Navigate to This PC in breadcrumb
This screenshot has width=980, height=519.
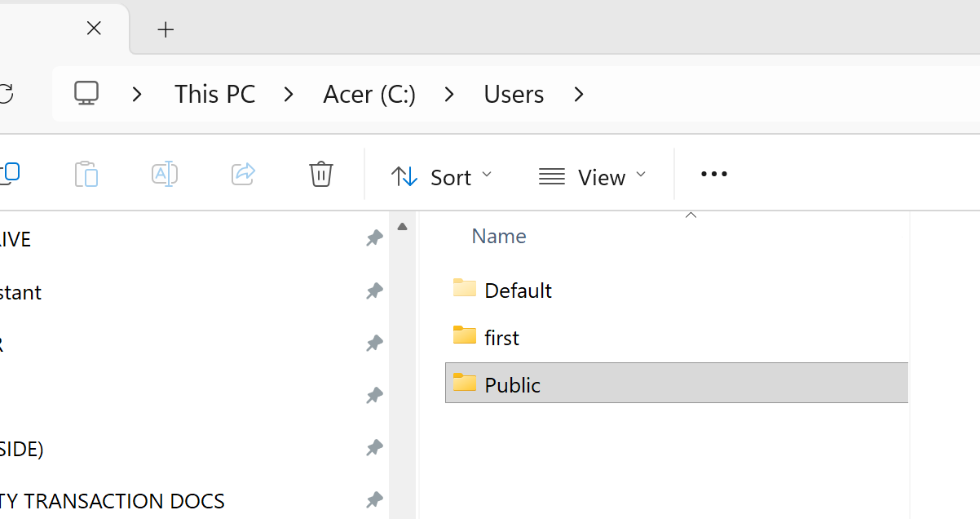tap(214, 95)
